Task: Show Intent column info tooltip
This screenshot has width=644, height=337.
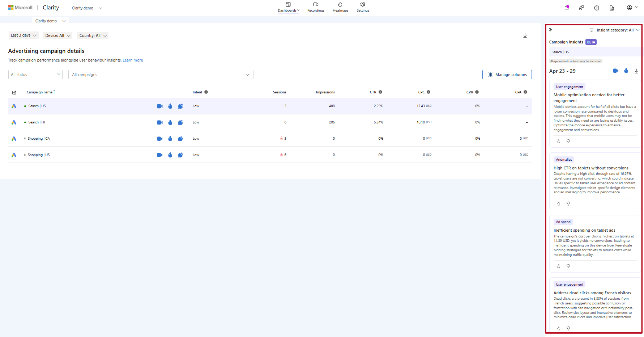Action: [x=206, y=92]
